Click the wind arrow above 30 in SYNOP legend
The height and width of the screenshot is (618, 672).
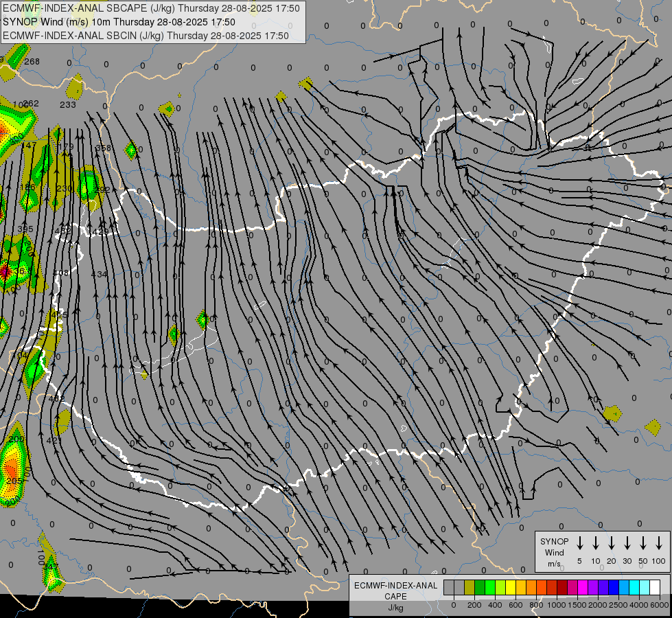coord(627,543)
